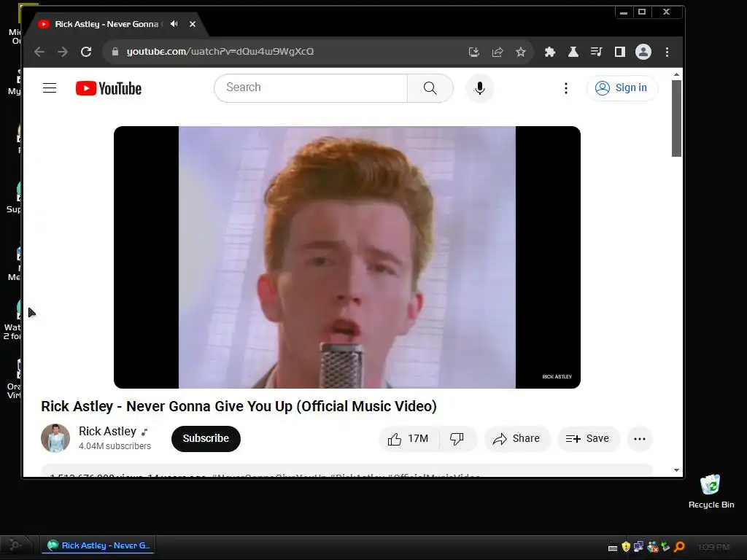
Task: Click the yellow shield tray icon
Action: 626,547
